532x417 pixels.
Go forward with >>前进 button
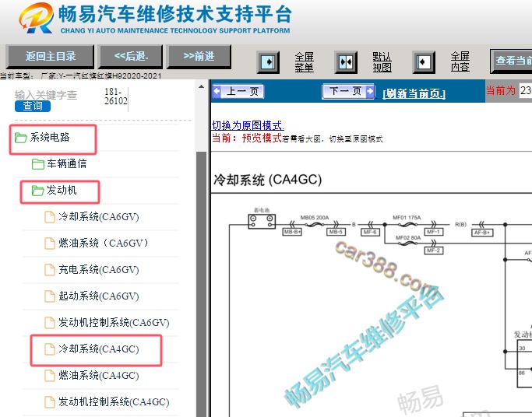coord(199,56)
